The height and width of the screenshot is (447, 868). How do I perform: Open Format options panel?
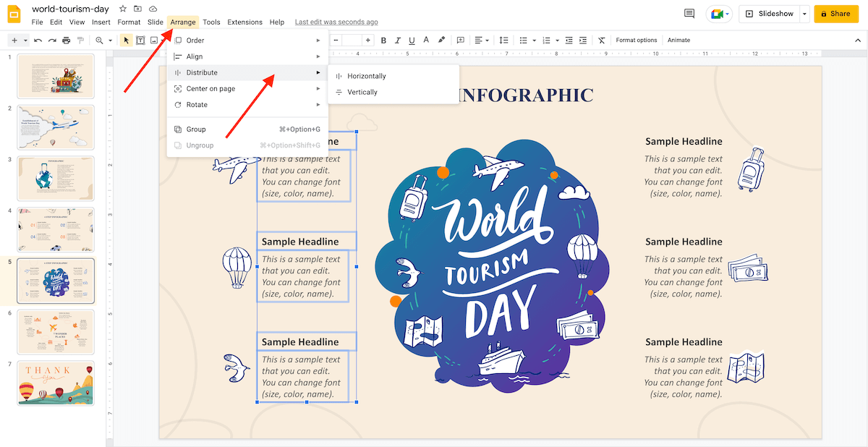point(637,41)
